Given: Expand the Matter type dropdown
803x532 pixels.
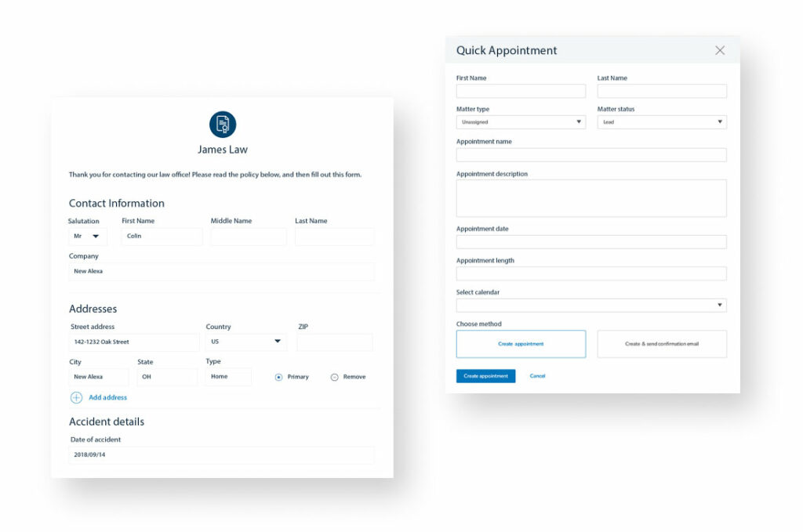Looking at the screenshot, I should tap(521, 121).
